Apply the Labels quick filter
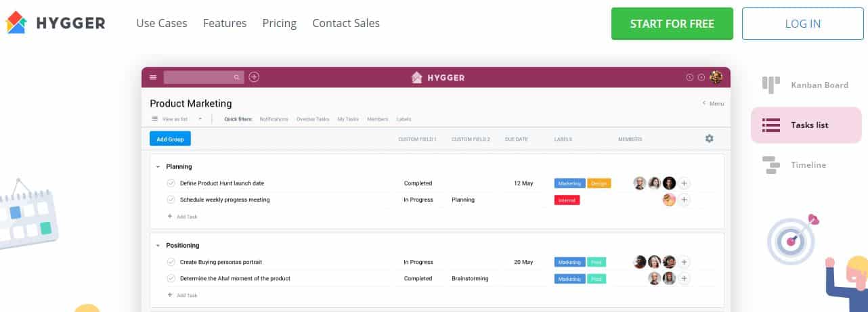The height and width of the screenshot is (312, 868). (404, 119)
